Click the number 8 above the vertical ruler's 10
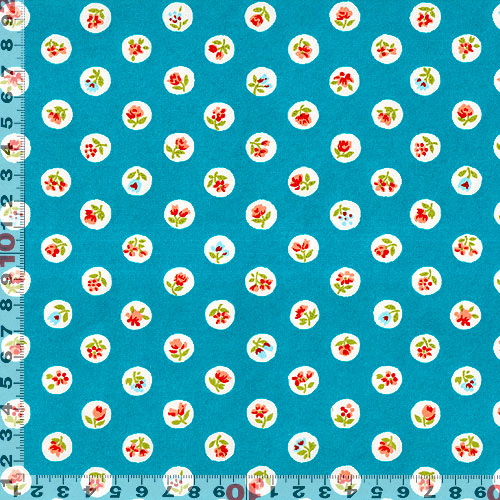 tap(7, 45)
